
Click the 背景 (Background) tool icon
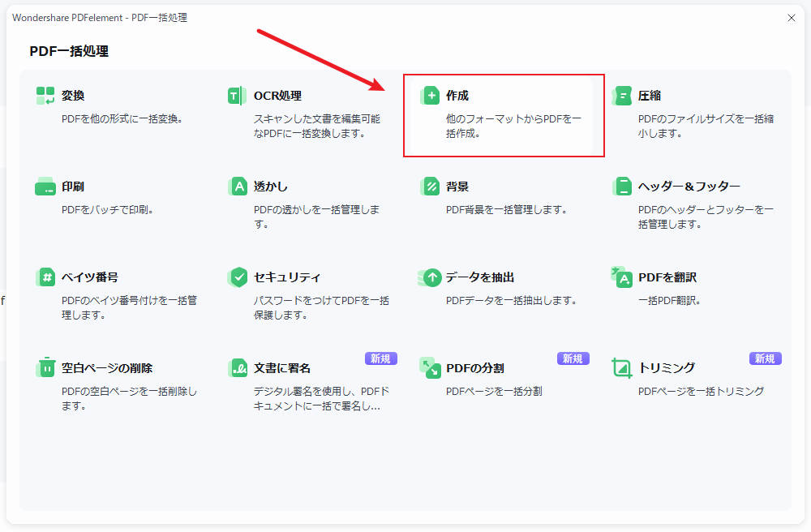[430, 186]
